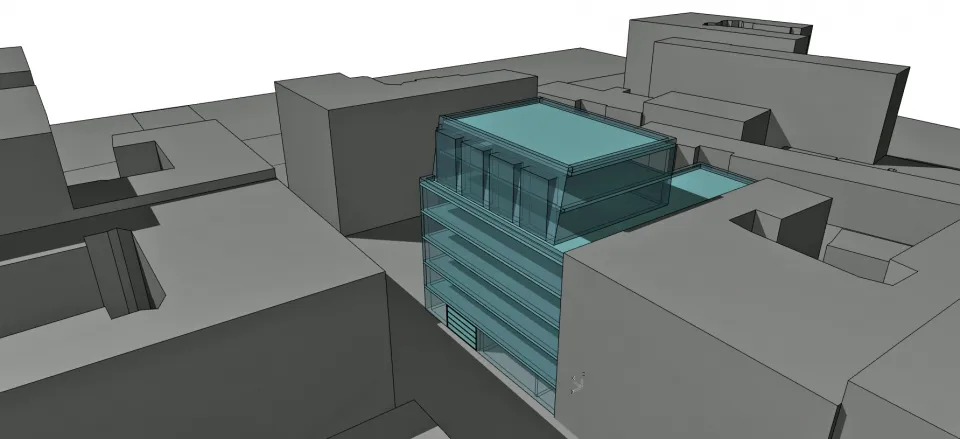Click the louvered garage door at street level
960x439 pixels.
pyautogui.click(x=461, y=328)
